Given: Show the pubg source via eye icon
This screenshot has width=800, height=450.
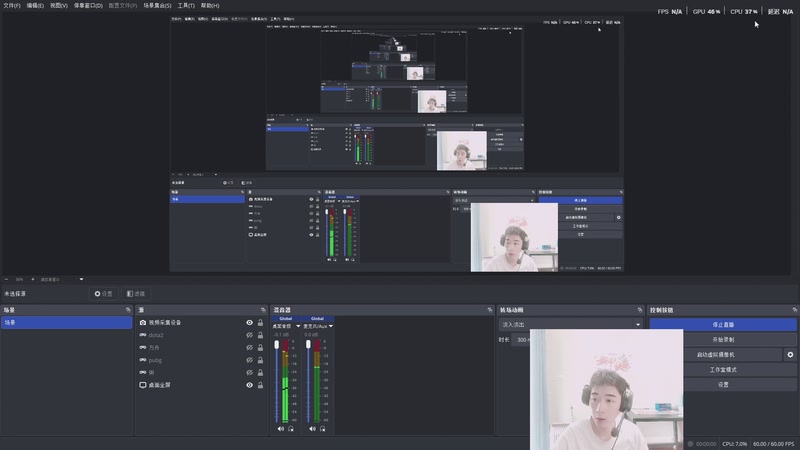Looking at the screenshot, I should coord(249,360).
